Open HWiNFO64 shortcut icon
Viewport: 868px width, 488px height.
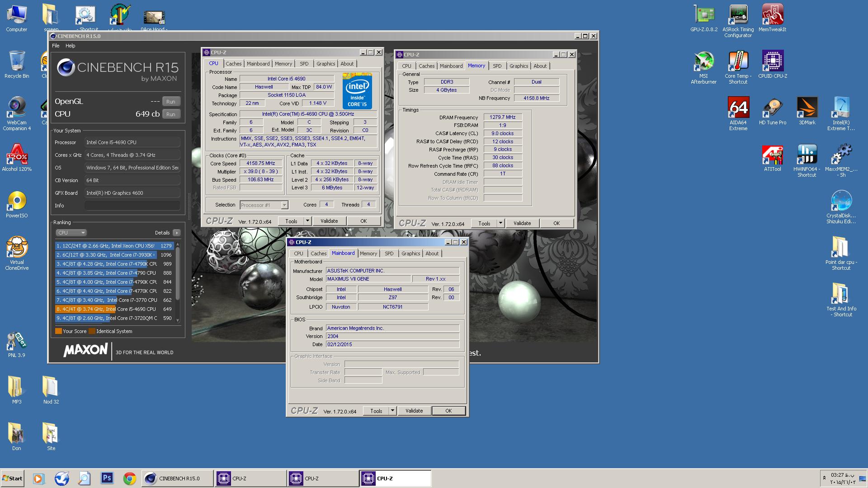tap(807, 160)
